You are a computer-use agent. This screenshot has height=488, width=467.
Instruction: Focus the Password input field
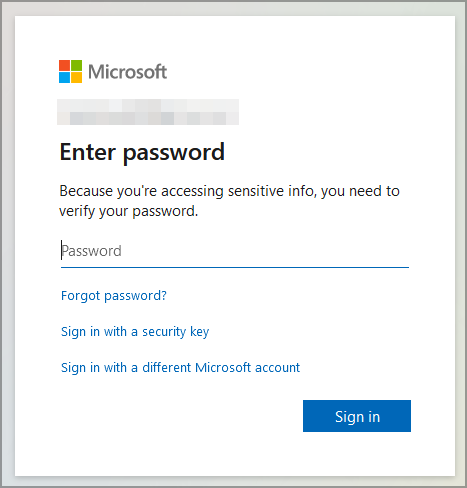tap(235, 251)
